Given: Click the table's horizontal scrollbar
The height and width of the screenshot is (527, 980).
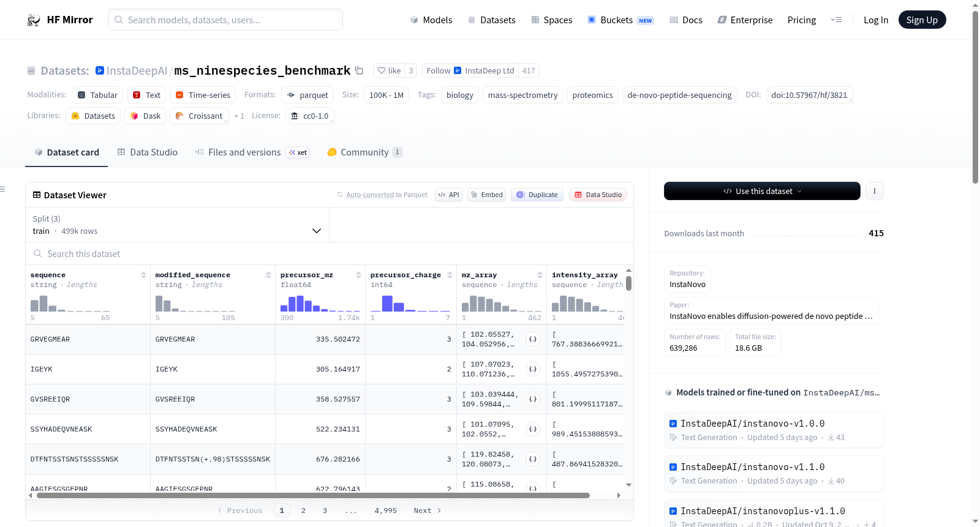Looking at the screenshot, I should click(x=313, y=495).
